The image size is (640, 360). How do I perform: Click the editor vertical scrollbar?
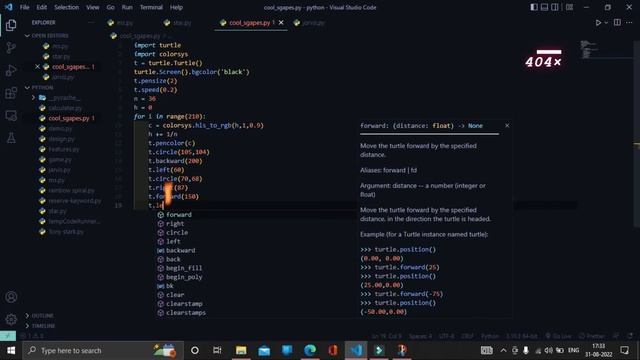[x=637, y=133]
